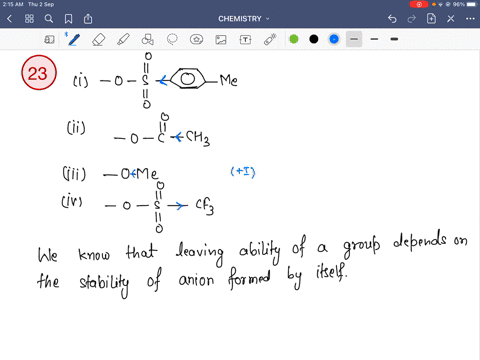Select the Eraser tool
The height and width of the screenshot is (360, 480).
98,39
